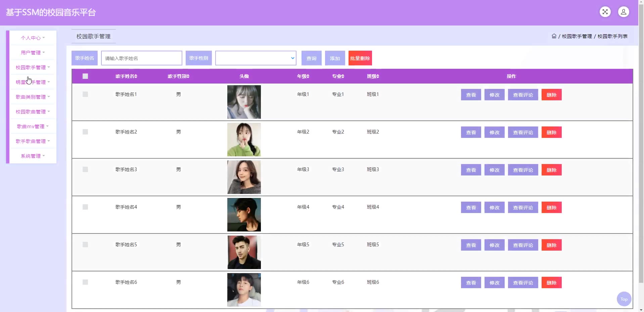
Task: Click avatar thumbnail of 歌手姓名6
Action: 244,290
